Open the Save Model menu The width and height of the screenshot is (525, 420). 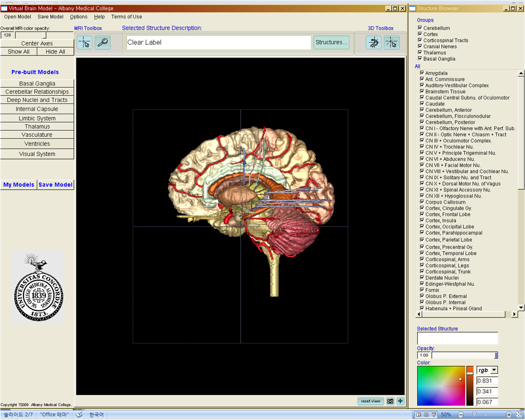pos(51,17)
